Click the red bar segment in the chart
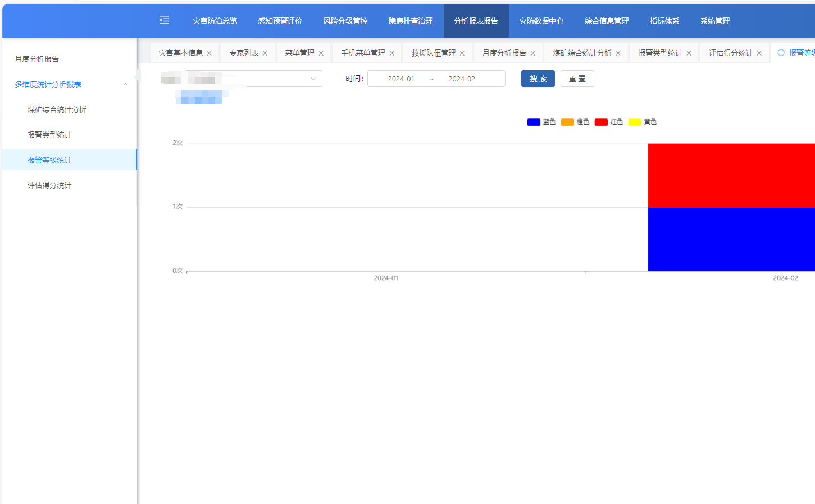Viewport: 815px width, 504px height. 731,176
